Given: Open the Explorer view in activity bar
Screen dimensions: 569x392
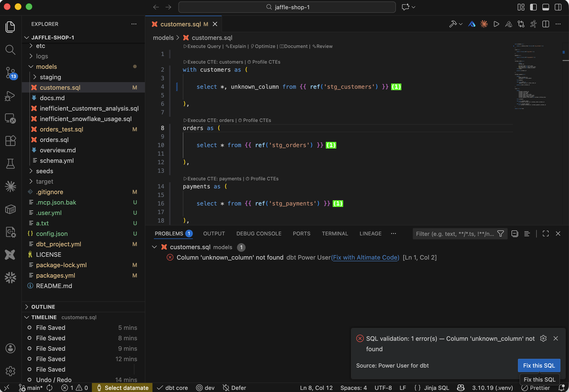Looking at the screenshot, I should 10,27.
